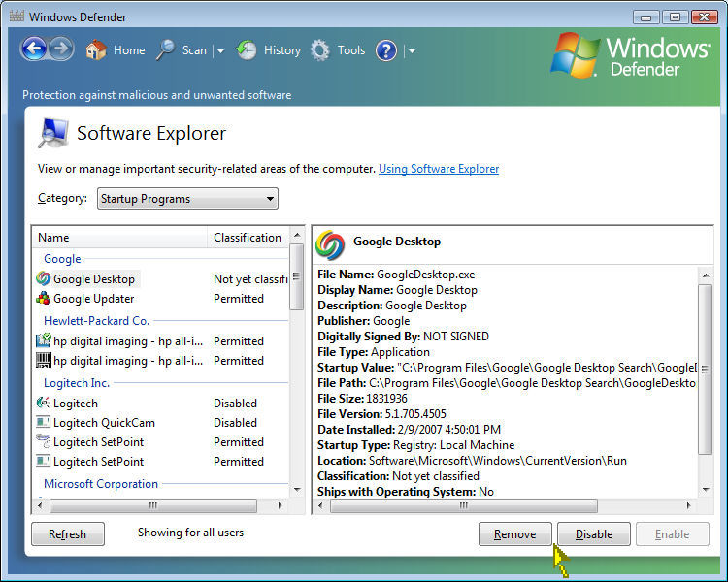
Task: Select the Google Desktop list entry
Action: pos(94,279)
